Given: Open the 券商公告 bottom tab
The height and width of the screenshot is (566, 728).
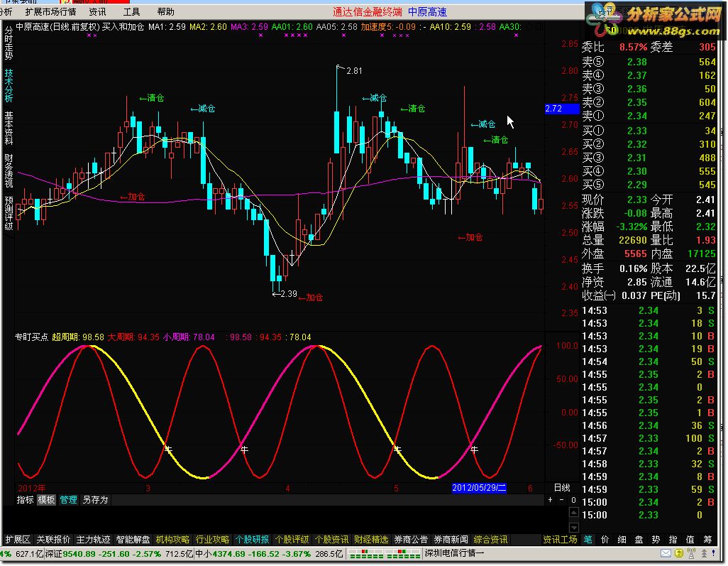Looking at the screenshot, I should [x=411, y=540].
